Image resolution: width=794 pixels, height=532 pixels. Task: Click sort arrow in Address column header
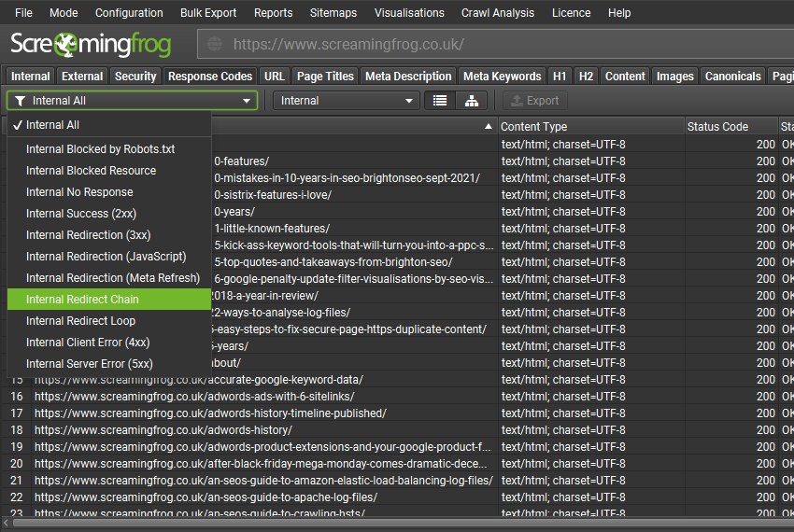pyautogui.click(x=489, y=126)
